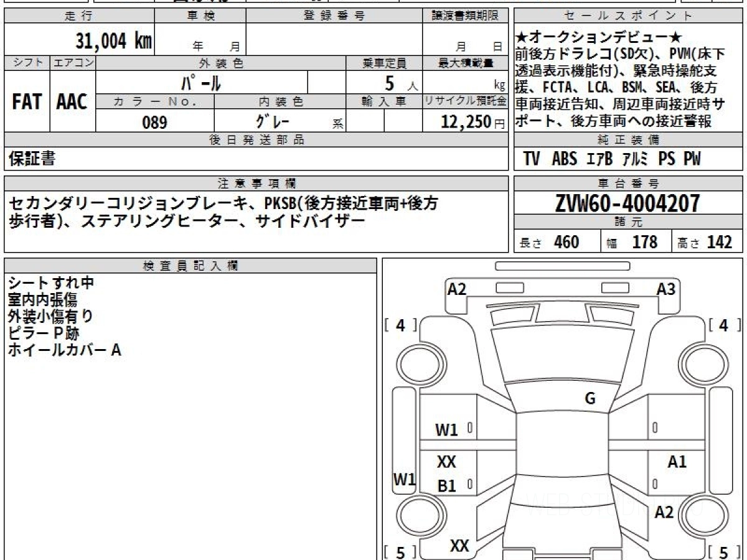Click the セールスポイント header
Viewport: 747px width, 560px height.
[x=629, y=16]
